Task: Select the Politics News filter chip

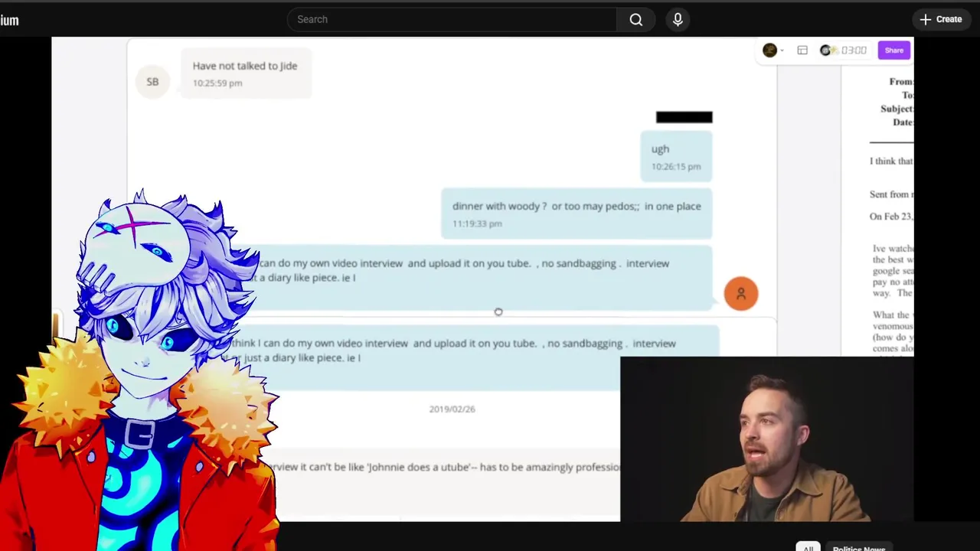Action: [x=858, y=548]
